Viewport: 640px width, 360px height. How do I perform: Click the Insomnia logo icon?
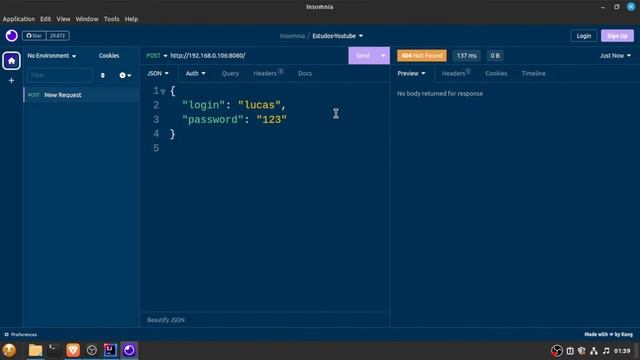(11, 36)
